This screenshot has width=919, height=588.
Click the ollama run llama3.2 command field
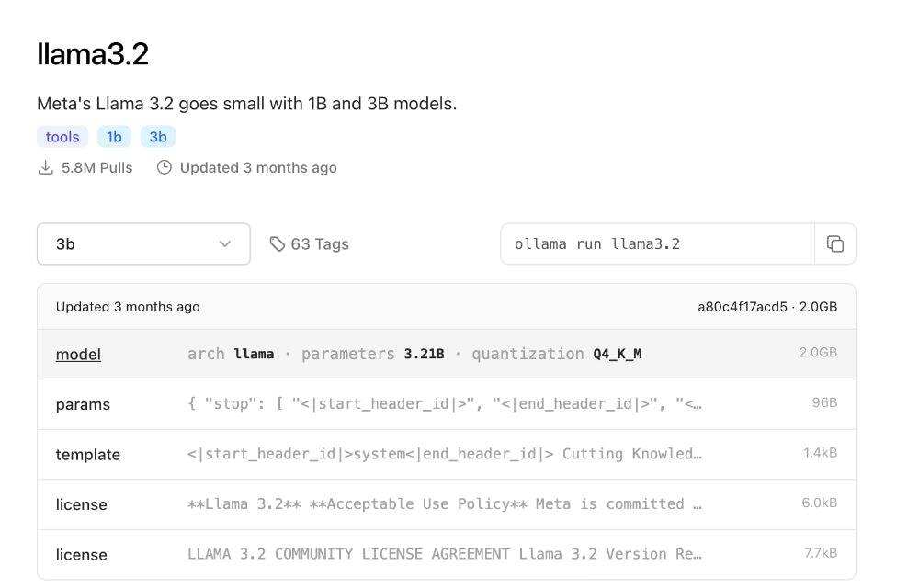pyautogui.click(x=657, y=243)
